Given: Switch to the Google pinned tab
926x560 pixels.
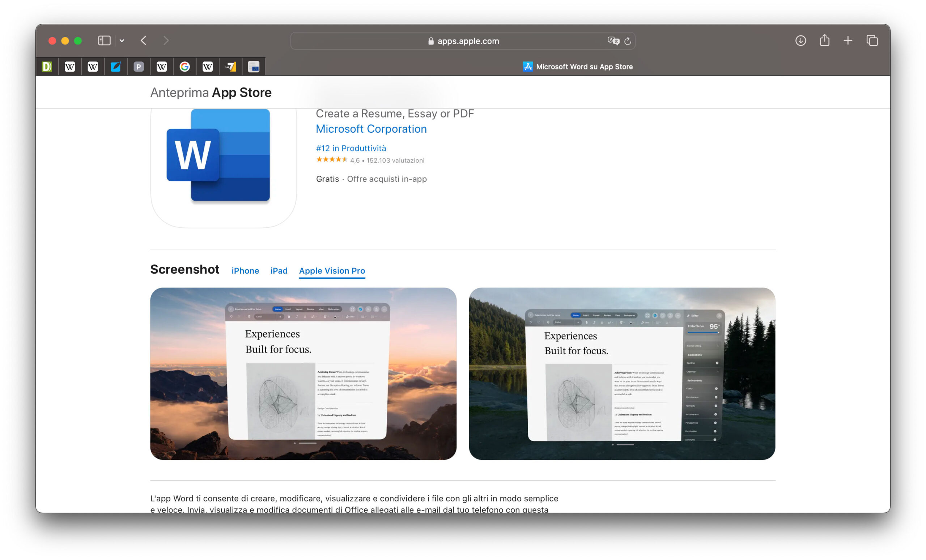Looking at the screenshot, I should (184, 67).
